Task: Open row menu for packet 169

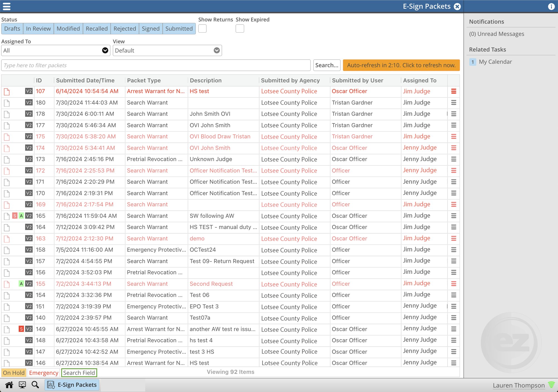Action: (454, 204)
